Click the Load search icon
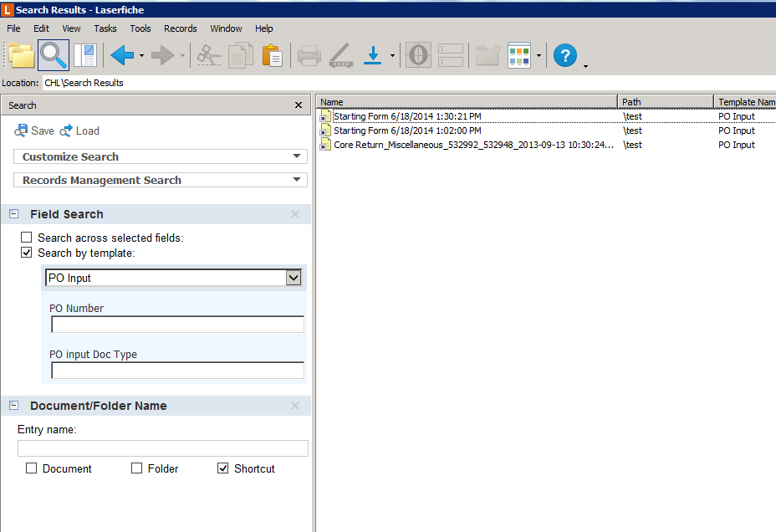The width and height of the screenshot is (776, 532). [x=66, y=130]
